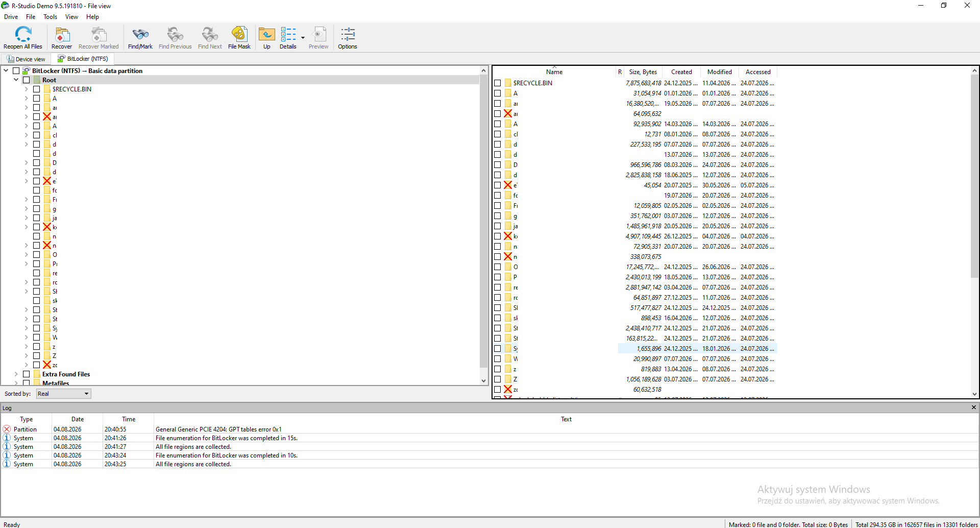The image size is (980, 528).
Task: Expand the Extra Found Files node
Action: pos(16,374)
